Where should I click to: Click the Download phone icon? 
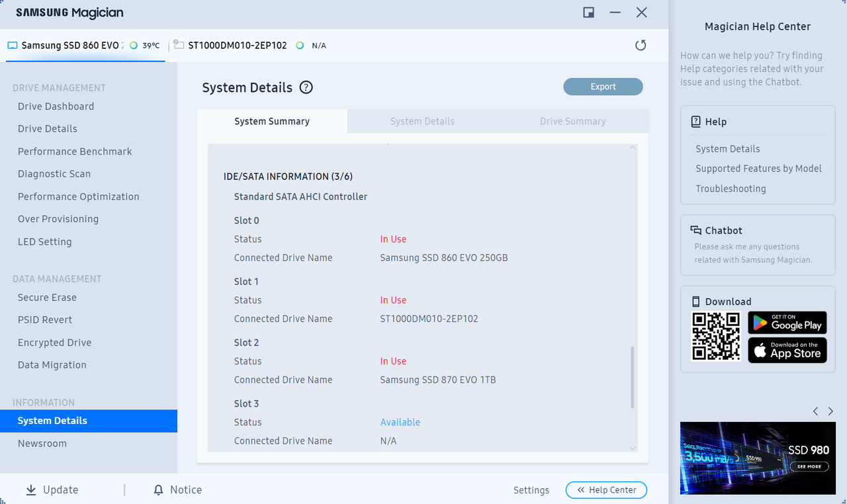coord(695,302)
